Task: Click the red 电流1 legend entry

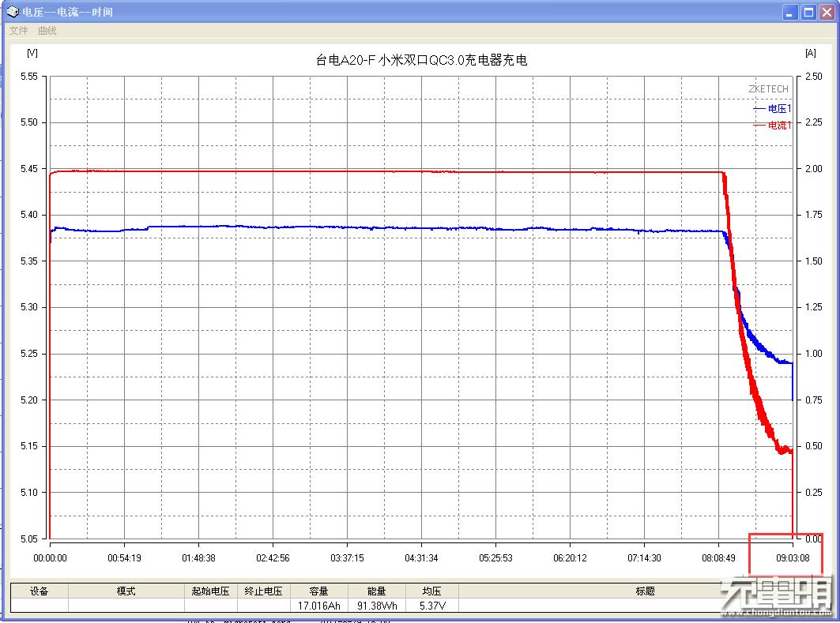Action: point(773,126)
